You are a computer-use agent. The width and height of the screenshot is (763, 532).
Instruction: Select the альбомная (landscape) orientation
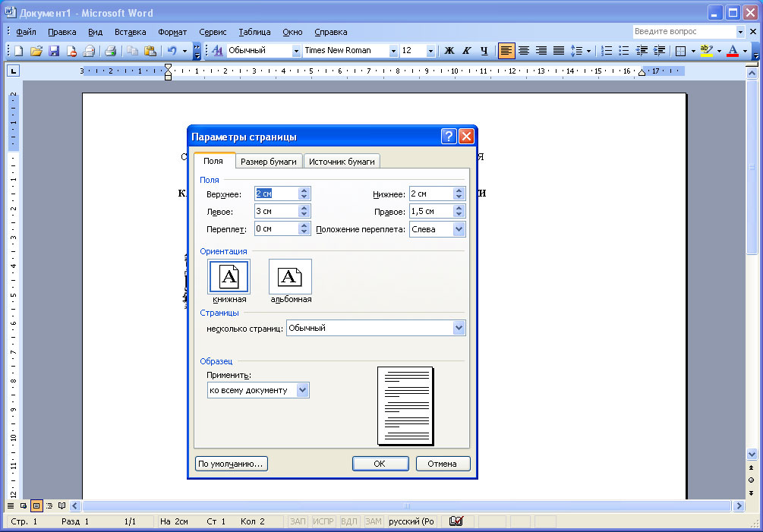click(291, 277)
